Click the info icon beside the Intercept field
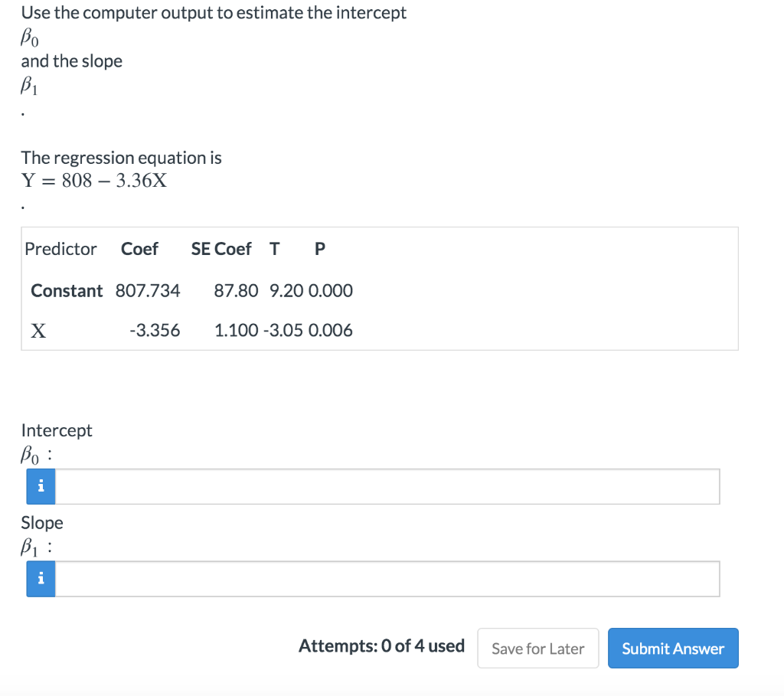Image resolution: width=784 pixels, height=696 pixels. coord(40,486)
